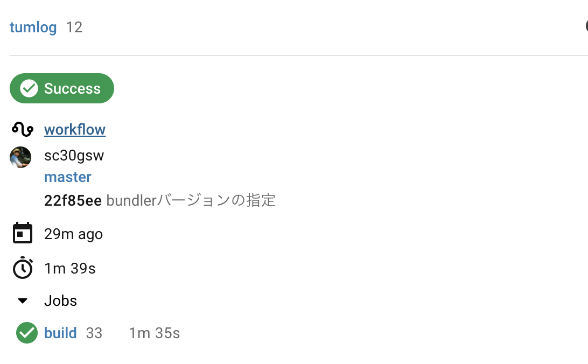Click the Jobs section header
588x364 pixels.
pos(60,300)
